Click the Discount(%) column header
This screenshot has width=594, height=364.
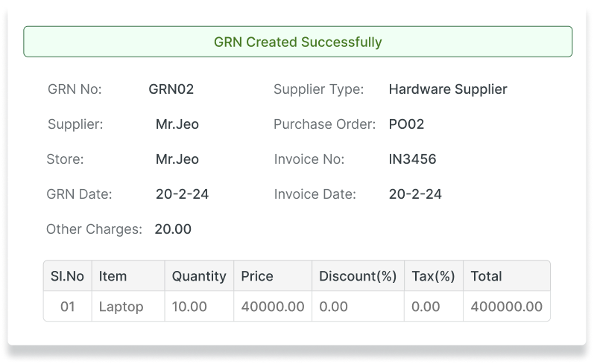(x=358, y=276)
